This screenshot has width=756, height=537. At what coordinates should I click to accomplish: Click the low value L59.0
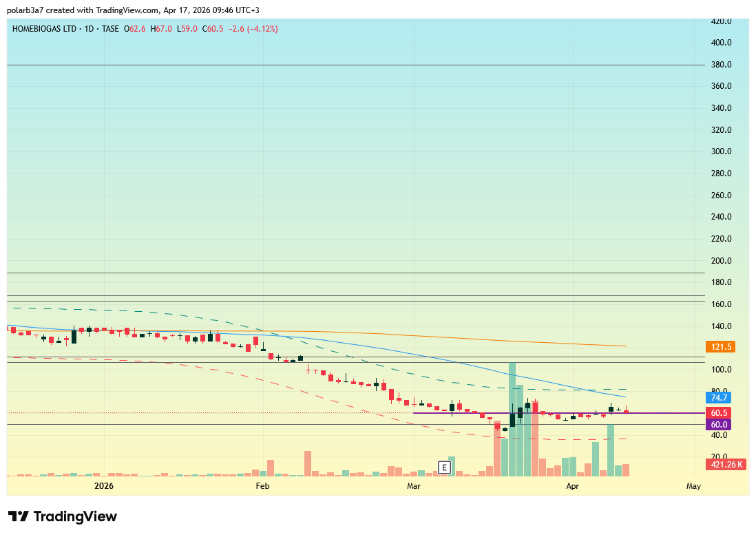pyautogui.click(x=187, y=29)
